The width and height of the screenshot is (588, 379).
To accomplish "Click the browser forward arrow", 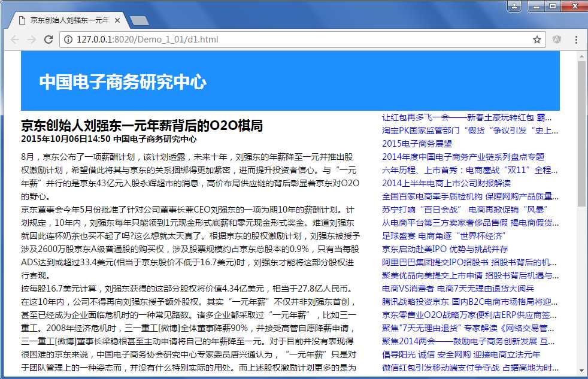I will point(32,40).
